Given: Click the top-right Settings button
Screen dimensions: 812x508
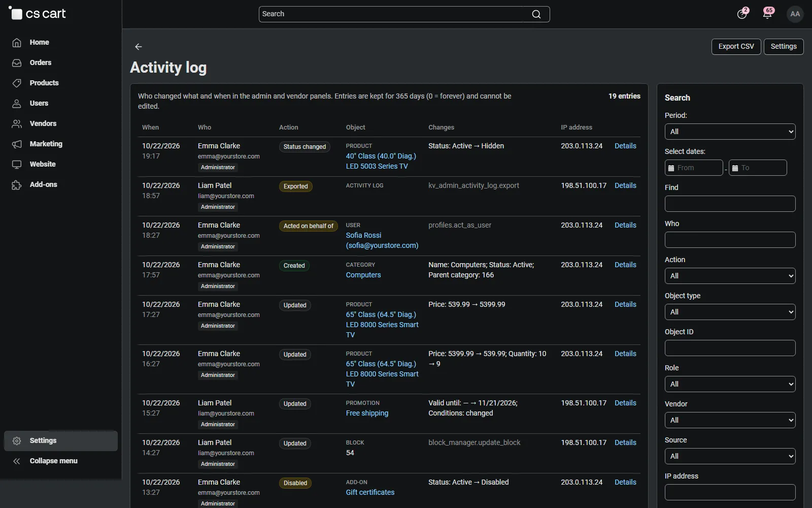Looking at the screenshot, I should pyautogui.click(x=784, y=46).
